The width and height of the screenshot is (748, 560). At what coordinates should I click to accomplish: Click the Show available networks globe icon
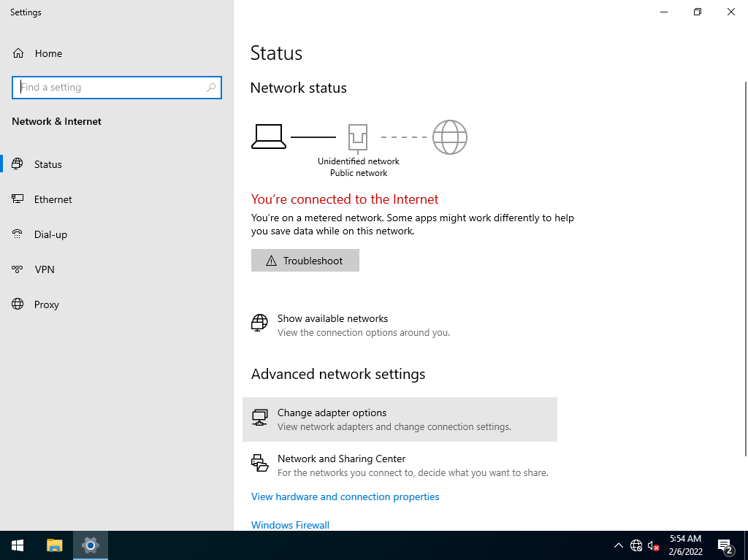pos(259,323)
